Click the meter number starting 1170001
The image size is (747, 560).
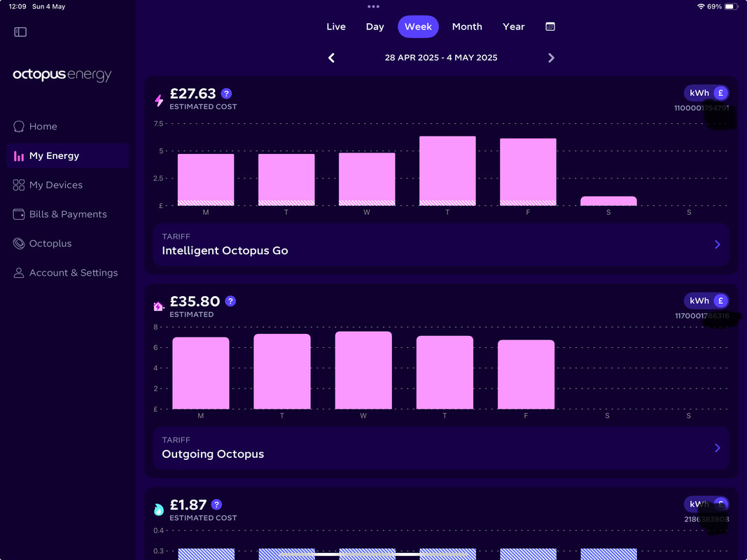(701, 315)
